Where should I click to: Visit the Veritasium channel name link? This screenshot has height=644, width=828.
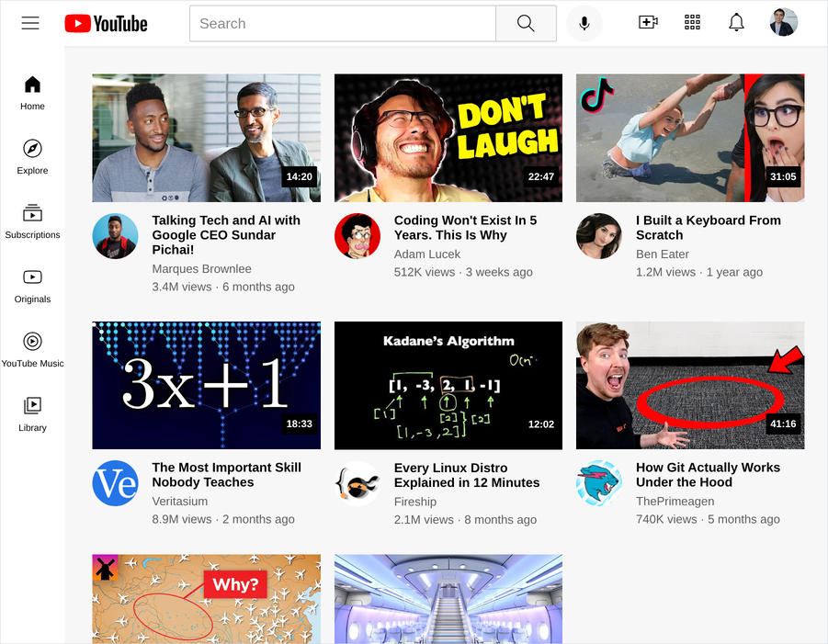(x=179, y=501)
